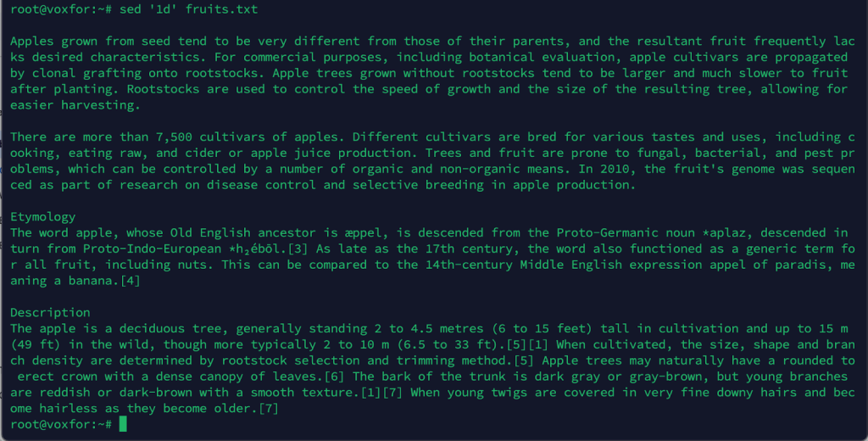Click the last [7] citation after older
The image size is (868, 441).
tap(269, 409)
